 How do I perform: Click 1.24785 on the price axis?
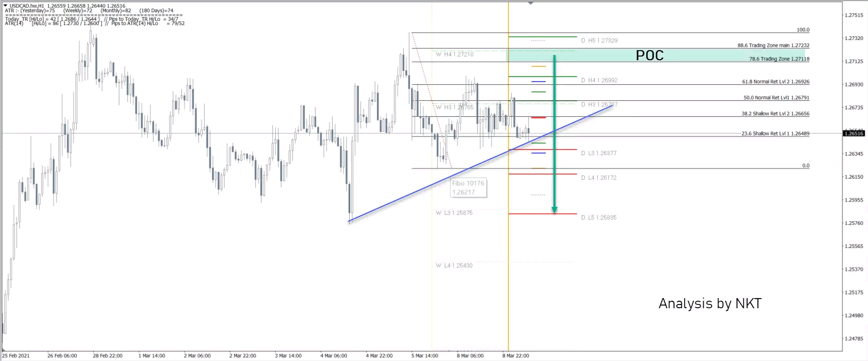coord(854,339)
